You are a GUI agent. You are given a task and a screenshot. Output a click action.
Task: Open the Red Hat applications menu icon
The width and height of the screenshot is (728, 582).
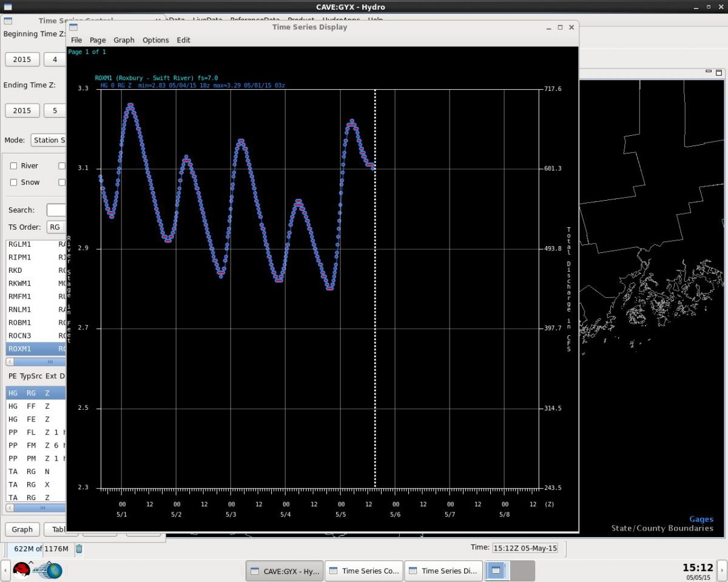point(22,570)
